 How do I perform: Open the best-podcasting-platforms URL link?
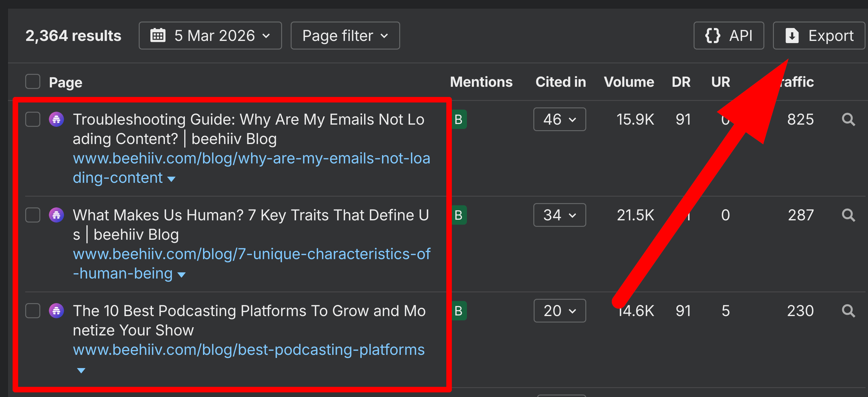pos(248,350)
